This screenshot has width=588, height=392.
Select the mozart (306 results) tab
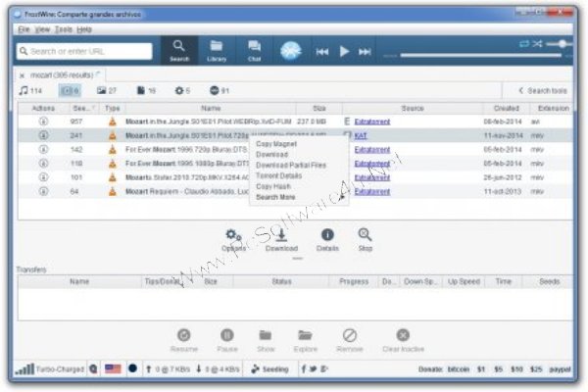coord(62,75)
